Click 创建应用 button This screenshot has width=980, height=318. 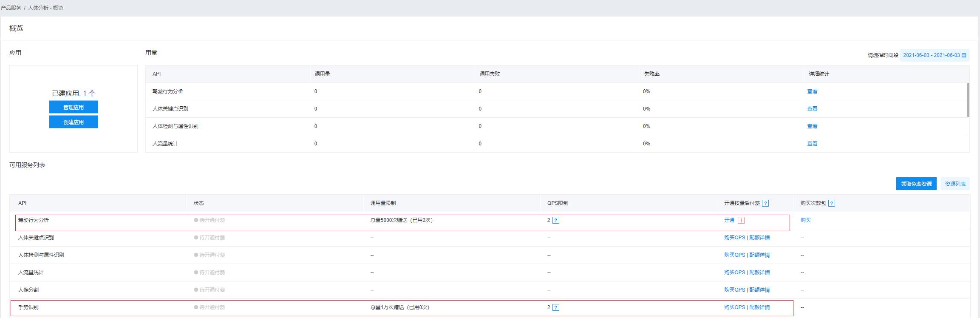pos(74,122)
